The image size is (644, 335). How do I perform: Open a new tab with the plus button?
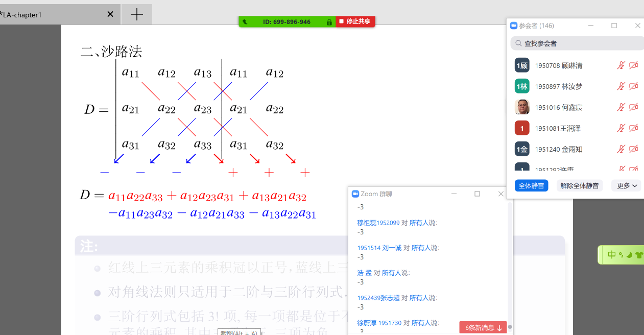tap(136, 14)
